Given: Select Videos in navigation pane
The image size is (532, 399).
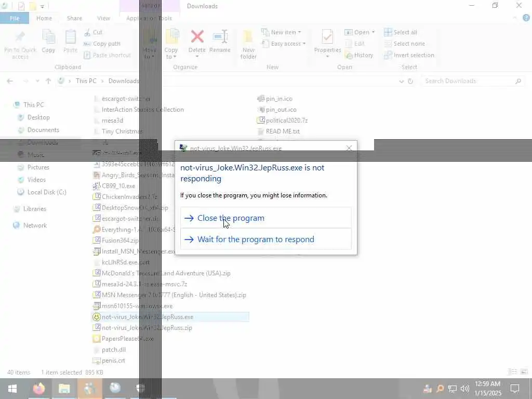Looking at the screenshot, I should 36,180.
